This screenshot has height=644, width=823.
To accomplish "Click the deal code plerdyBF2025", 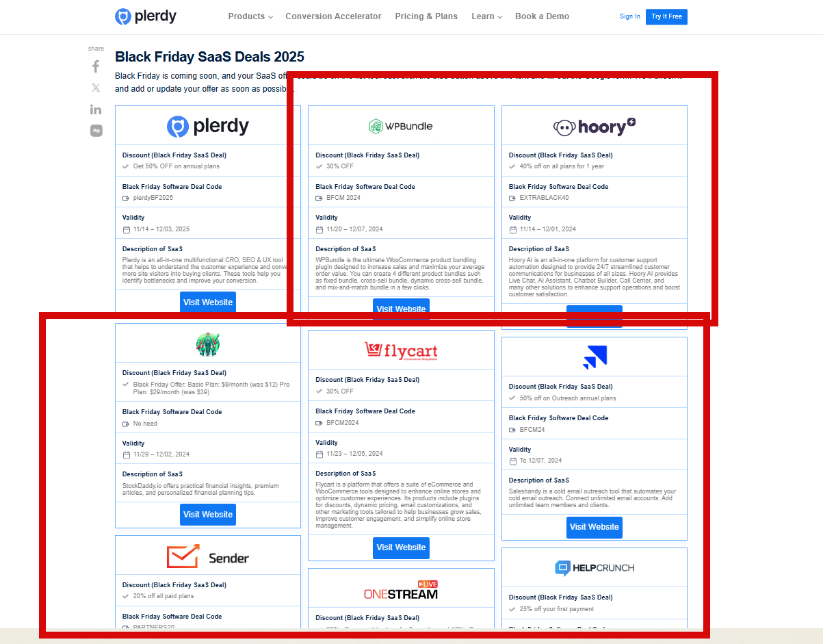I will pyautogui.click(x=153, y=198).
